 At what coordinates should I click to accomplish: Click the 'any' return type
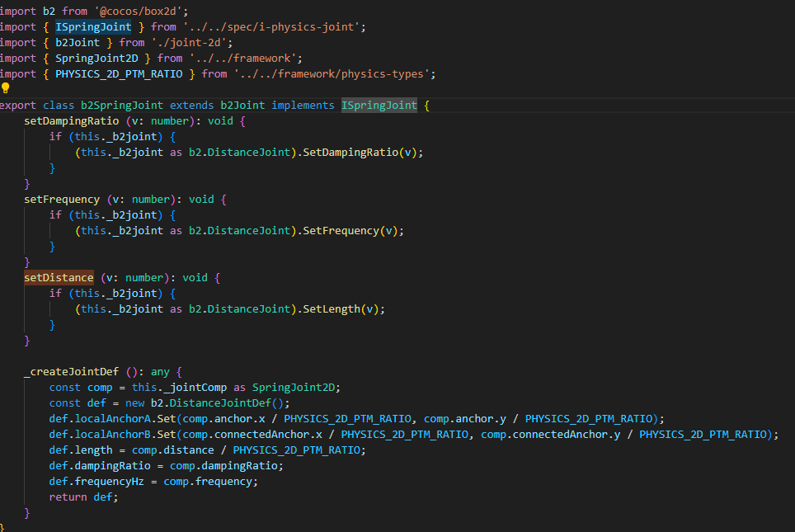tap(160, 372)
